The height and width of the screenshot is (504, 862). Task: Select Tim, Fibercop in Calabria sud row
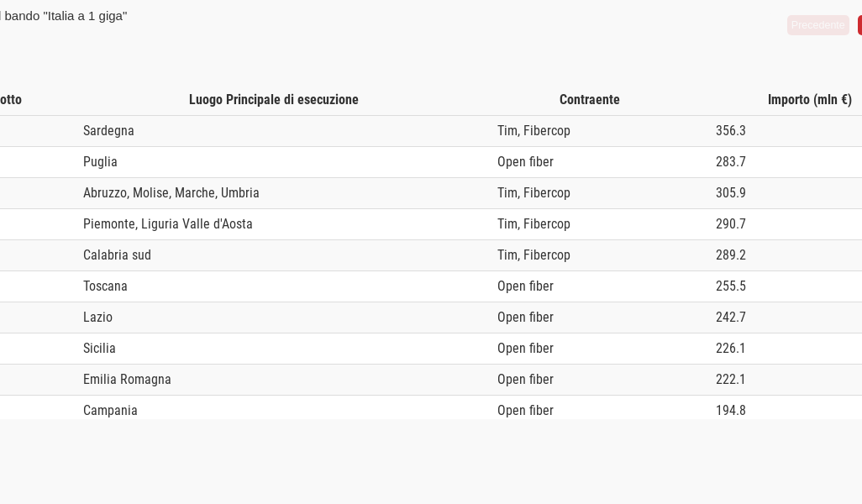(x=533, y=255)
